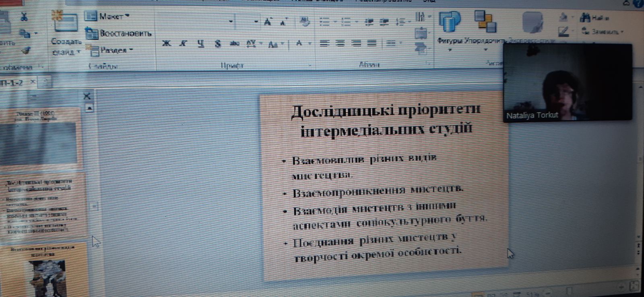Open the font size dropdown arrow

256,22
